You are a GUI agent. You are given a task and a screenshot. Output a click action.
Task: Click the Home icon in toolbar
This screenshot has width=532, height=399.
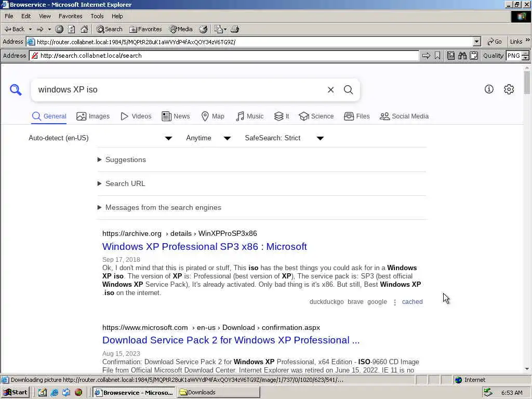(84, 29)
